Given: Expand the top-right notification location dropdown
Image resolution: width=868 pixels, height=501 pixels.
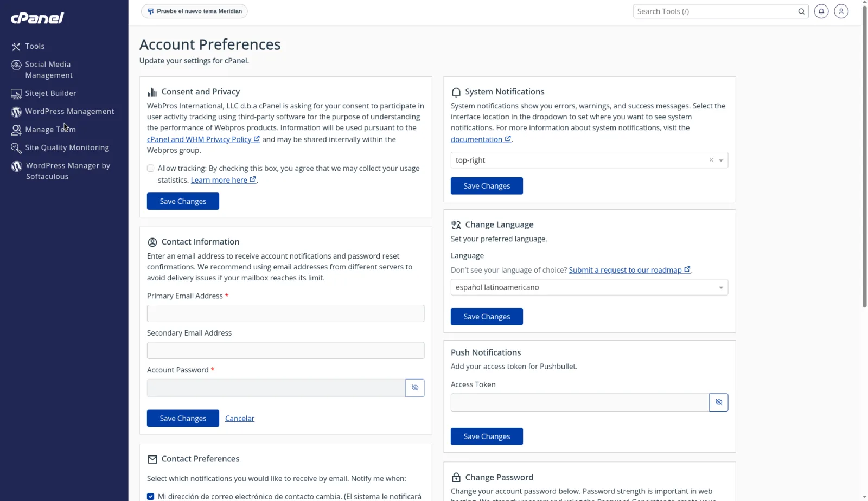Looking at the screenshot, I should 721,160.
